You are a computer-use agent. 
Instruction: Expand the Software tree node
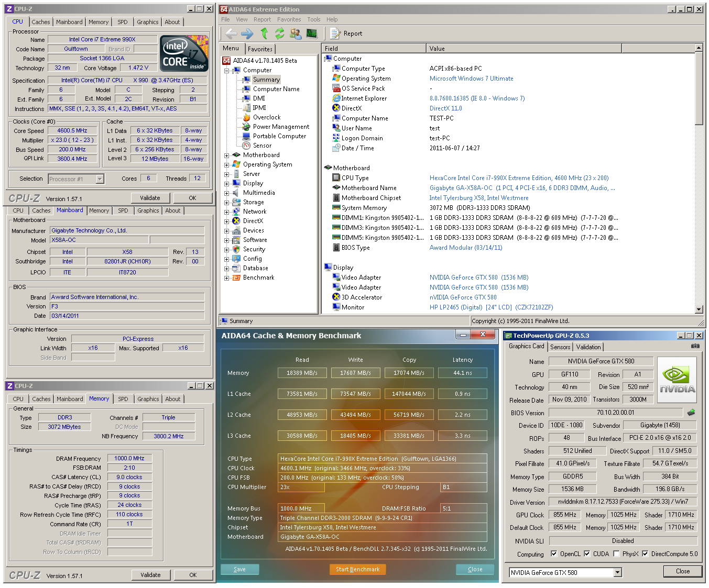(x=226, y=240)
